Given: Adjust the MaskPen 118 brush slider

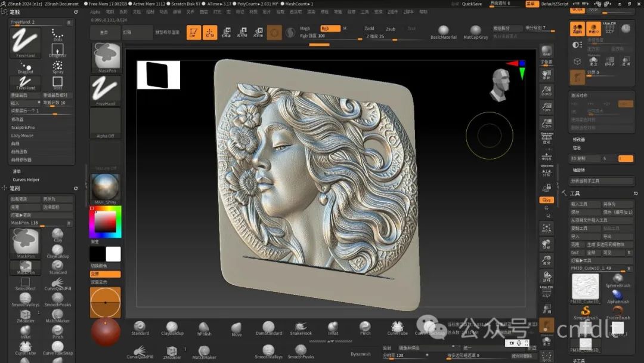Looking at the screenshot, I should (x=38, y=223).
